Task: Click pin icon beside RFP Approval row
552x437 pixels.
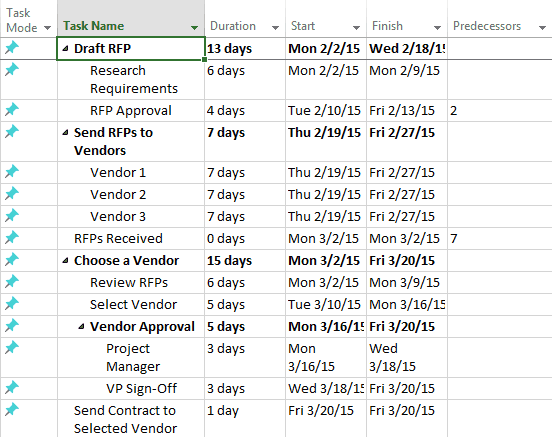Action: [x=12, y=109]
